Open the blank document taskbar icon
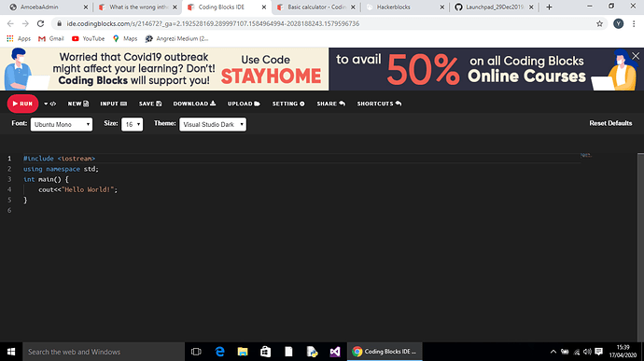 (288, 352)
